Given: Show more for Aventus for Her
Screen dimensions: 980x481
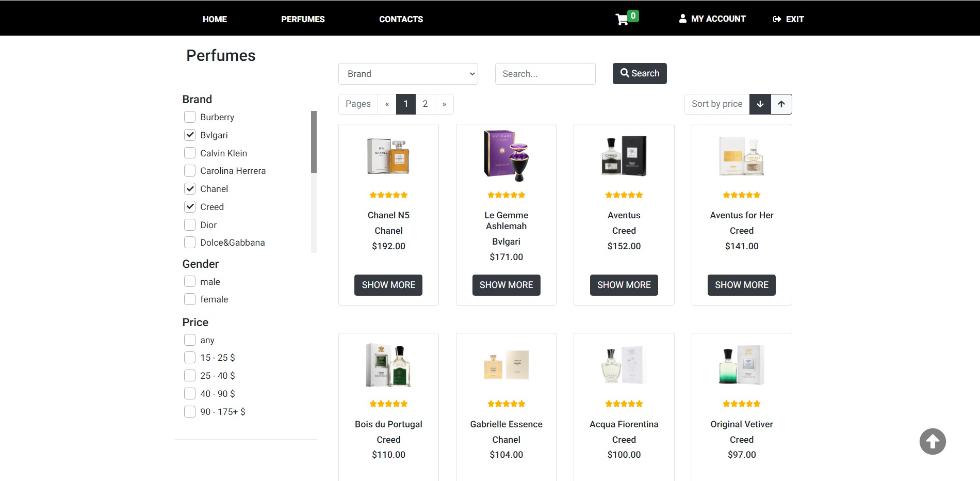Looking at the screenshot, I should pos(742,285).
